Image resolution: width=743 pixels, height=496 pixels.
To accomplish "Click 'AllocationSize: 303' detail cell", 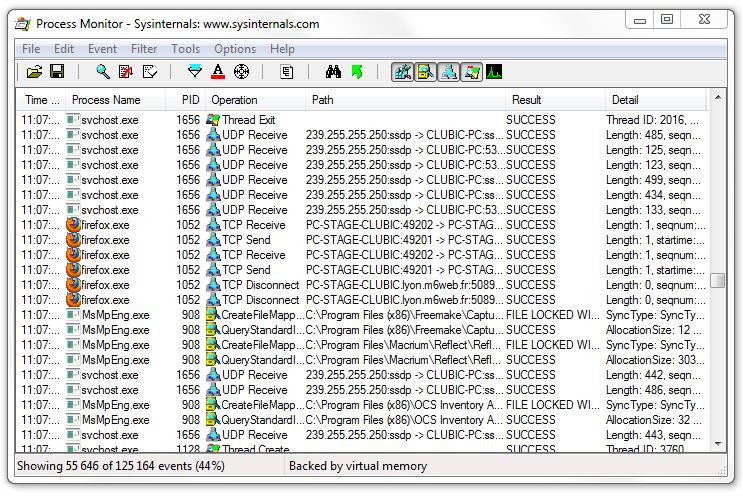I will [x=655, y=360].
